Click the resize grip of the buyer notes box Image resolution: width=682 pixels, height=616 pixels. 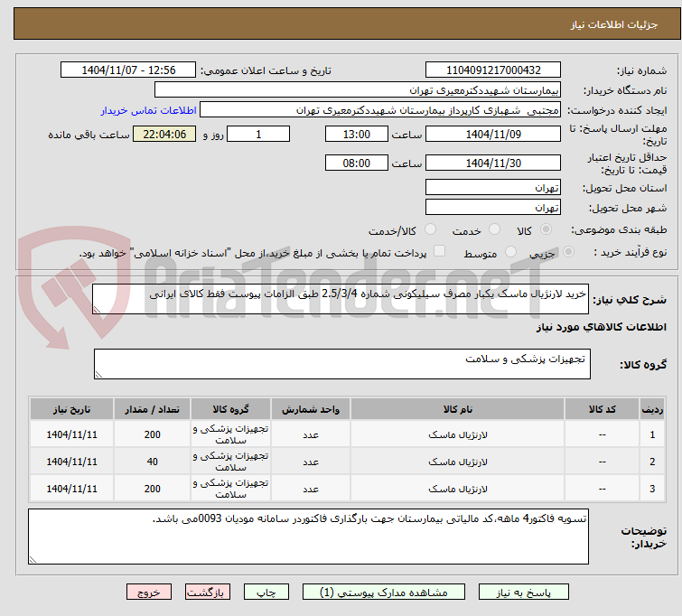(33, 559)
